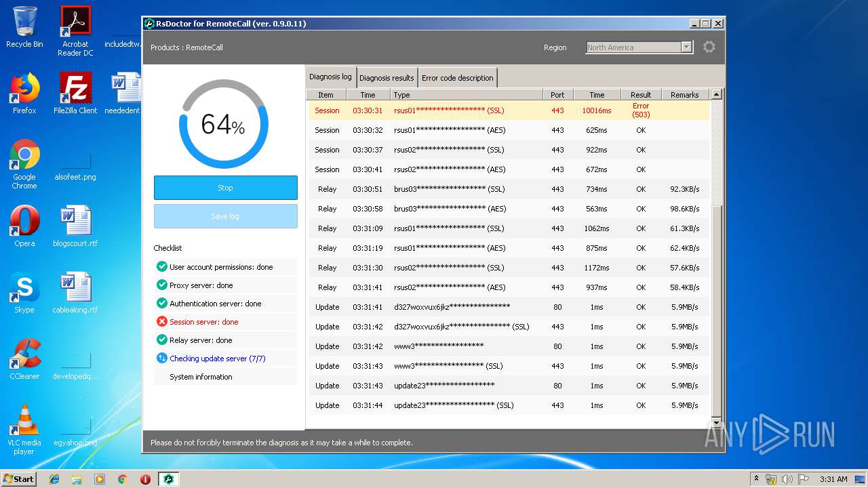Select the alsofeet.png desktop file

75,166
